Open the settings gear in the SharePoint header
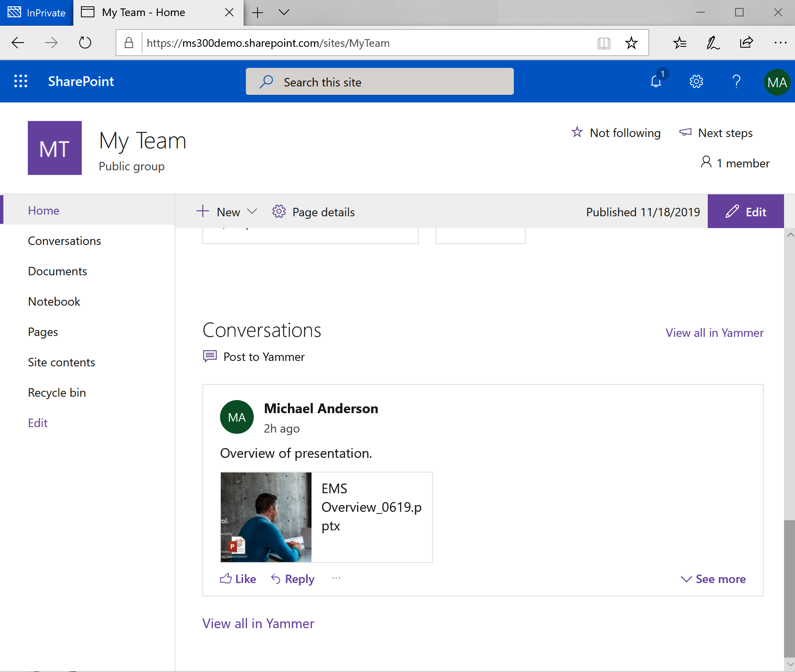Screen dimensions: 795x672 point(696,81)
